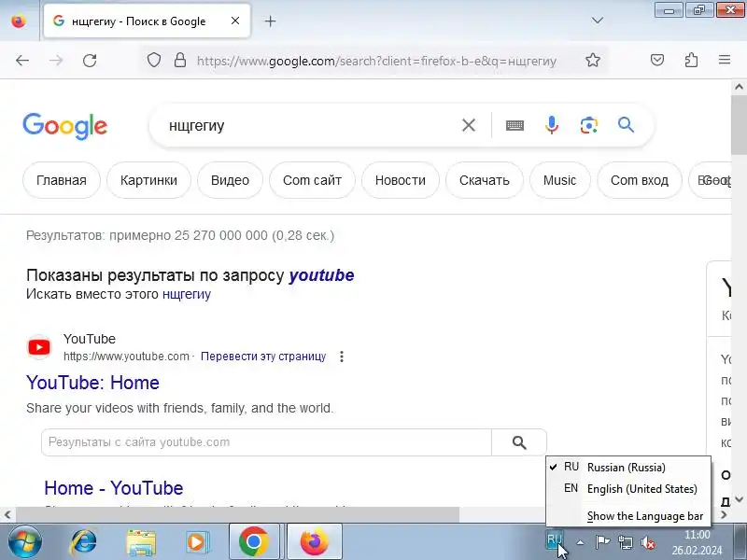
Task: Open the Home - YouTube sub-result link
Action: (x=114, y=488)
